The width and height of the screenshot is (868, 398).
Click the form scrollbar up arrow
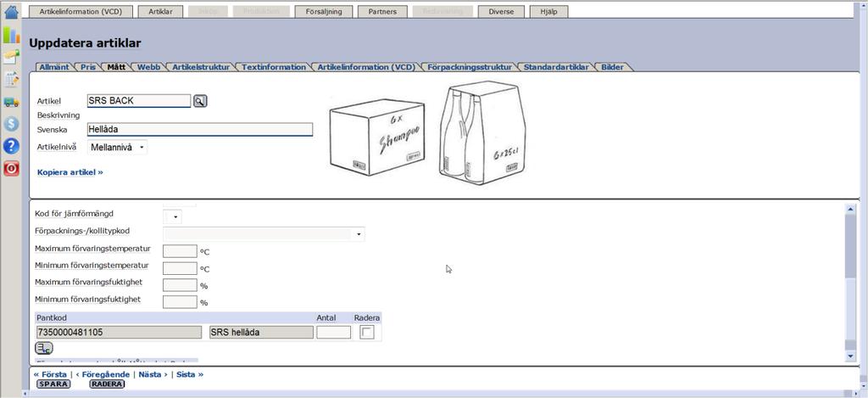point(851,209)
